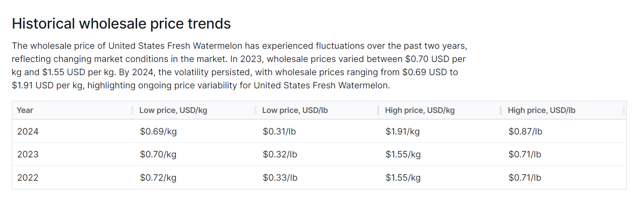This screenshot has height=211, width=644.
Task: Click resize handle after Low price, USD/lb header
Action: pos(378,110)
